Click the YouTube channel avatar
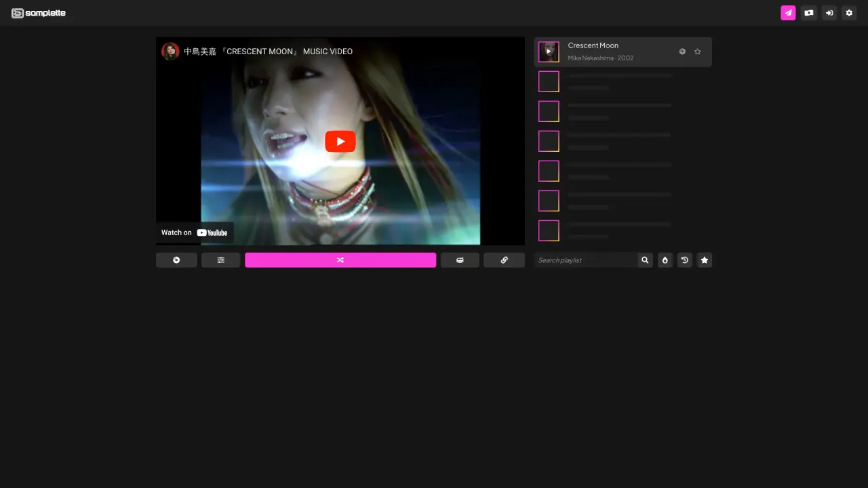 point(170,52)
